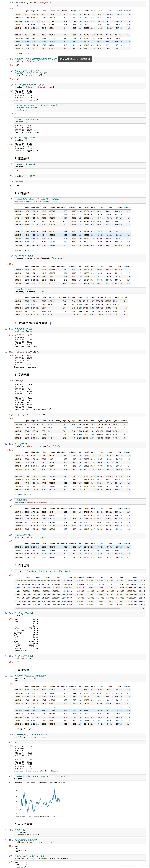The width and height of the screenshot is (150, 868).
Task: Click cell In [26] data["p_change"] > 2
Action: click(x=80, y=381)
